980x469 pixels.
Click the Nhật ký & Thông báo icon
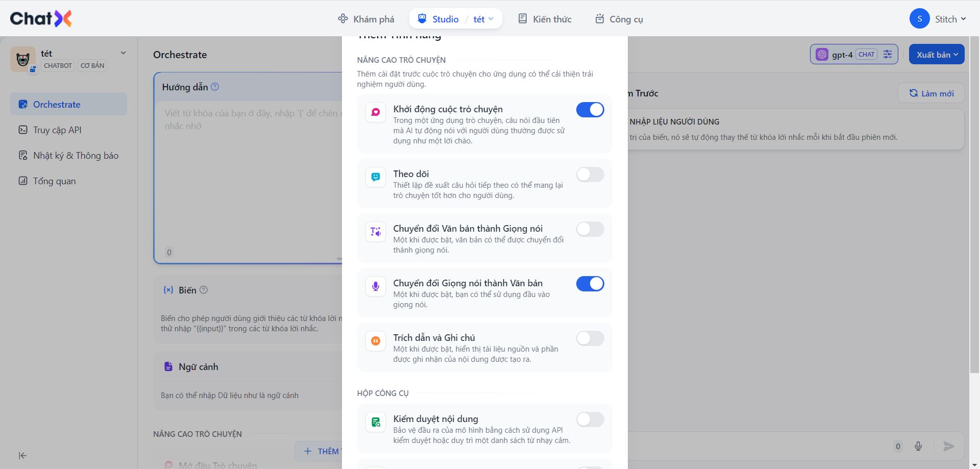tap(23, 155)
